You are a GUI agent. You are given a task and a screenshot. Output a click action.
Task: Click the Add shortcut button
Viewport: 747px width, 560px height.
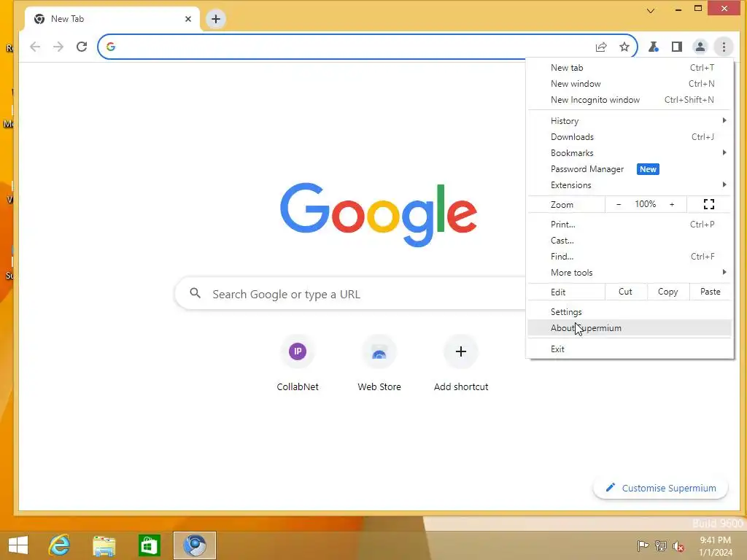461,363
